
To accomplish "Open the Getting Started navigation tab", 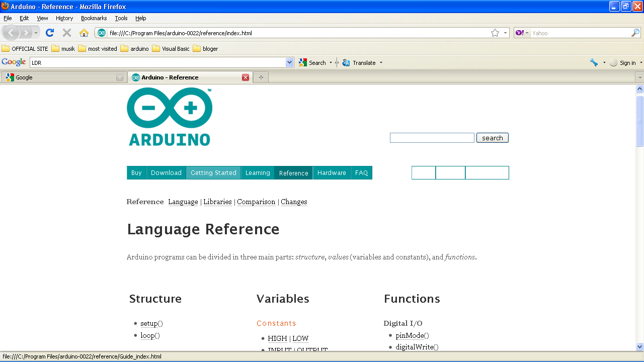I will (x=213, y=172).
